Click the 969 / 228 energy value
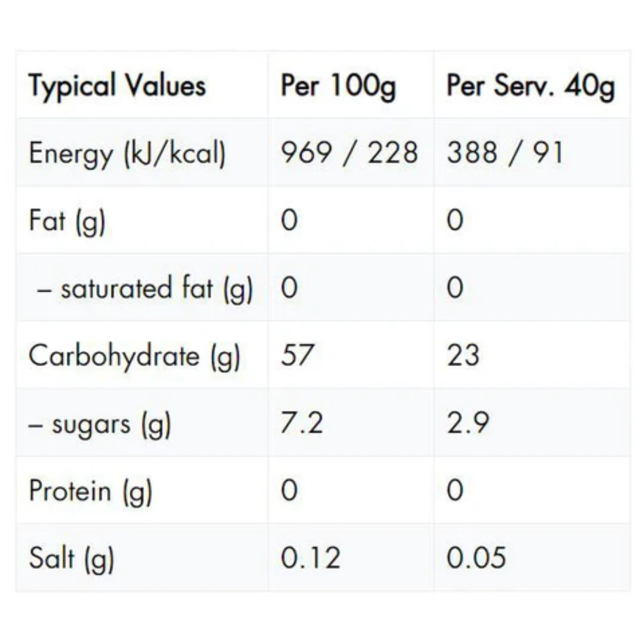 pyautogui.click(x=349, y=153)
